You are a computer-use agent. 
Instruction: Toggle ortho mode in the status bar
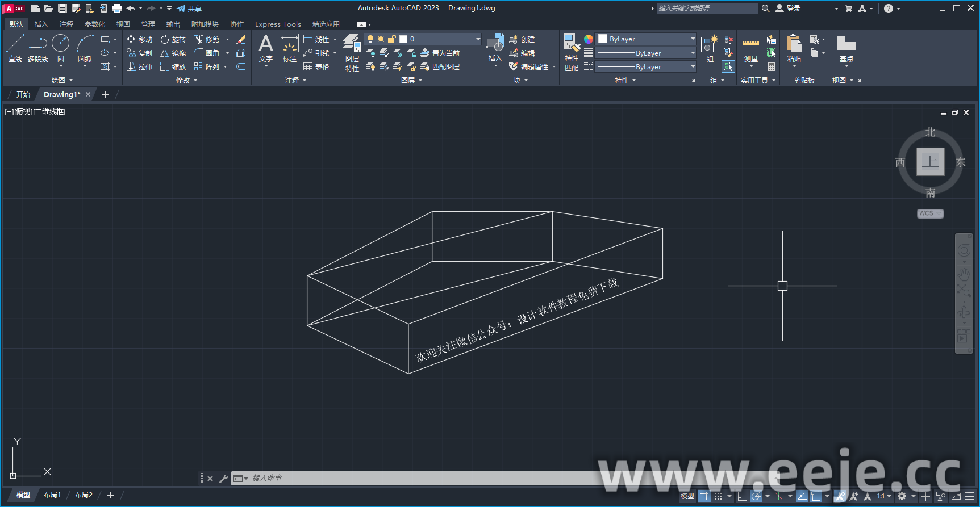[742, 496]
